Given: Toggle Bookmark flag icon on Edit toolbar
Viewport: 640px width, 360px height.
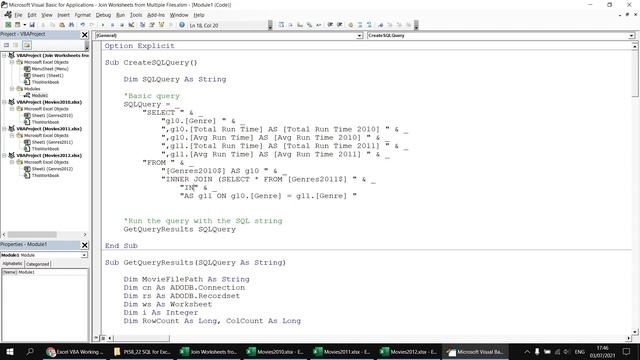Looking at the screenshot, I should pos(380,25).
